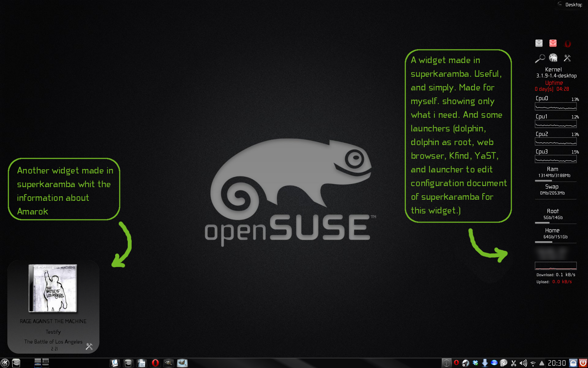Switch to the top-right virtual desktop in the pager

coord(45,361)
